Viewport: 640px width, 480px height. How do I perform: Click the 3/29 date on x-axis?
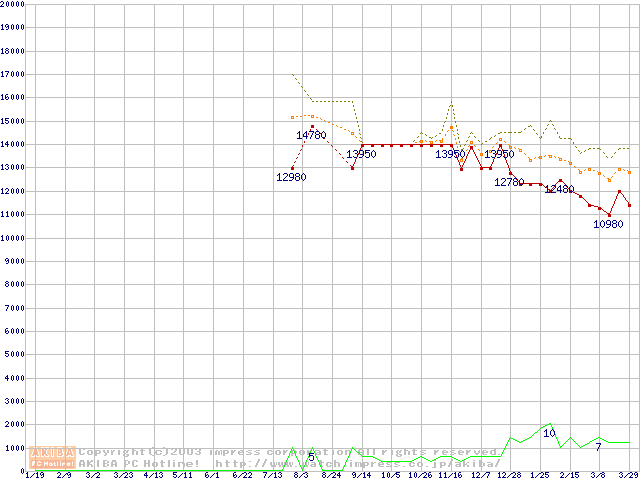coord(628,475)
